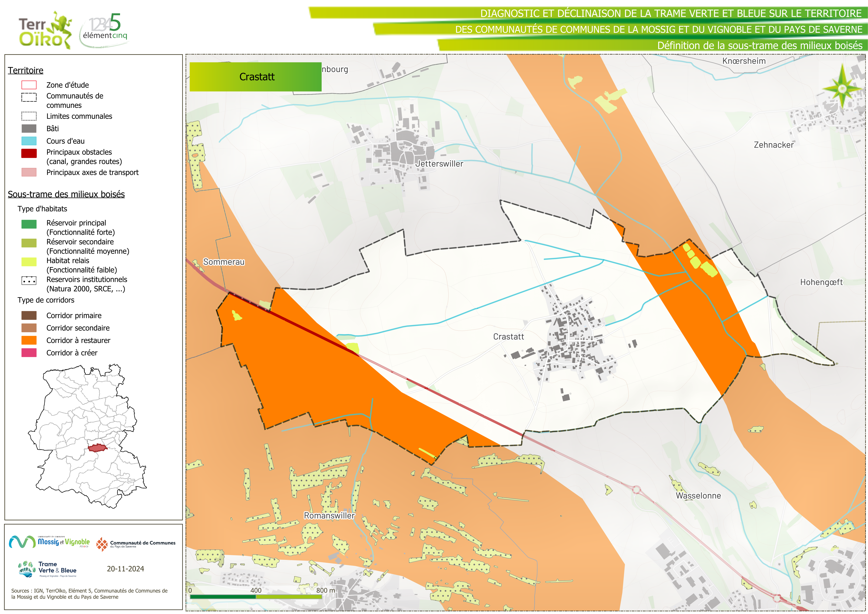Click the Crastatt green title banner
This screenshot has width=868, height=614.
255,77
